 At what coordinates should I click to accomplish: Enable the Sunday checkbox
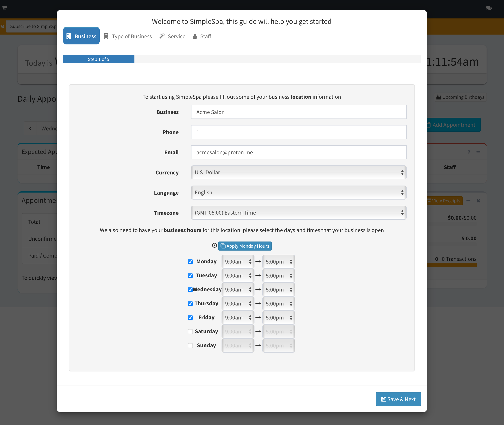coord(190,346)
